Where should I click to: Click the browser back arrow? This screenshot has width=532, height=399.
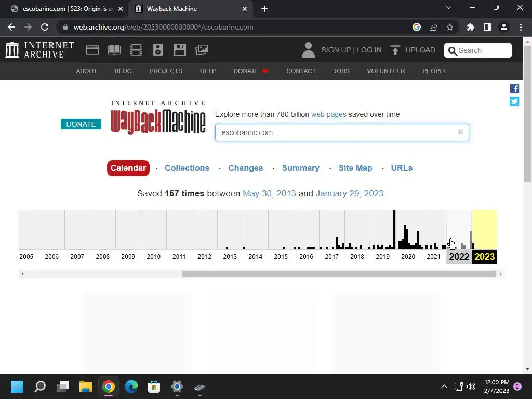coord(11,27)
